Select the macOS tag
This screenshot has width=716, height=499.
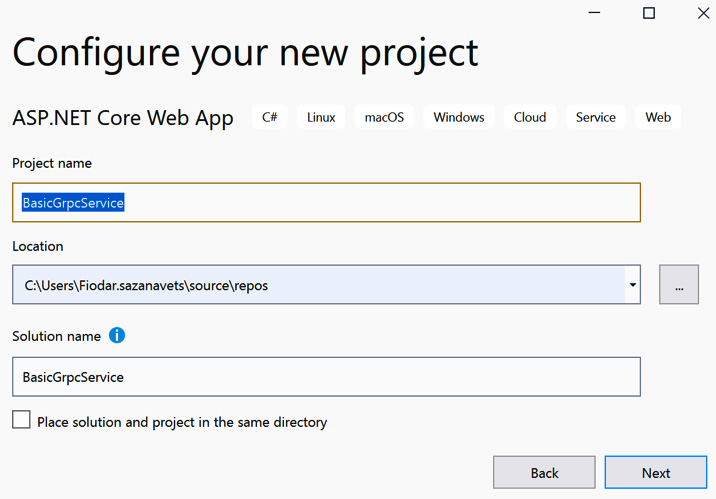[x=384, y=117]
